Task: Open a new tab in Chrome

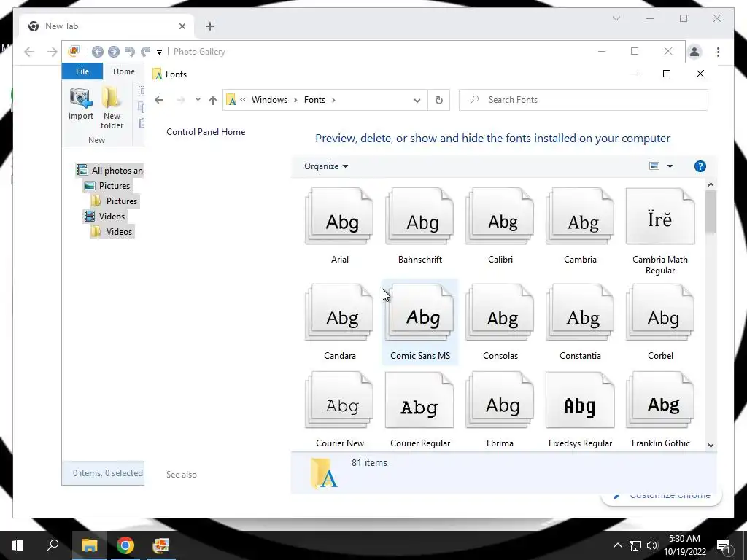Action: coord(209,26)
